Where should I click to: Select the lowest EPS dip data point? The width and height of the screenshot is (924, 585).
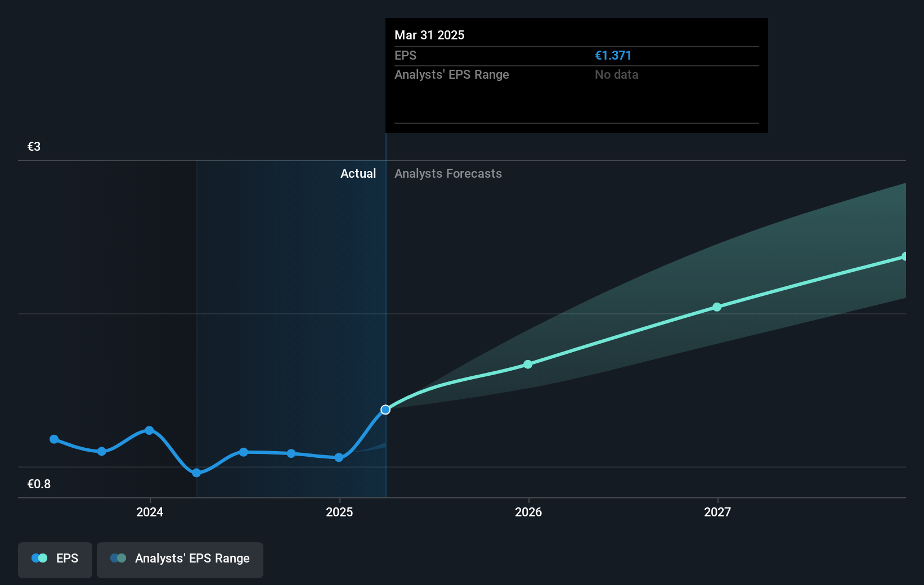196,473
